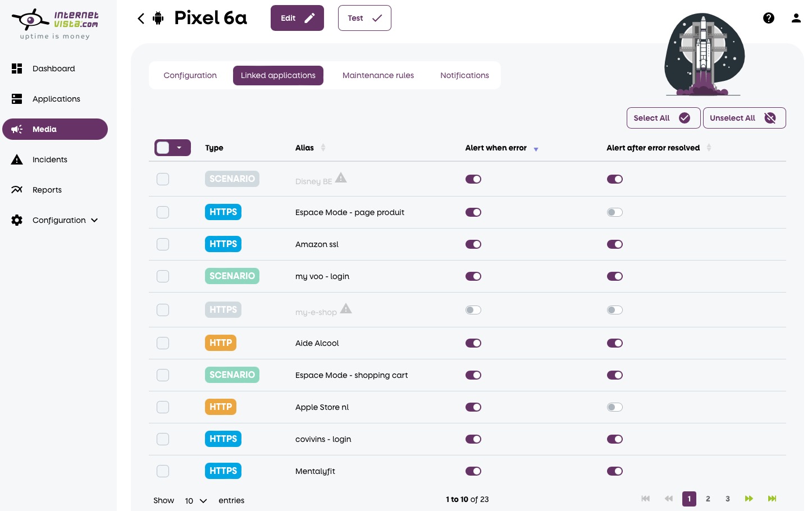Enable Alert after error resolved for Apple Store nl
Viewport: 812px width, 511px height.
(615, 407)
